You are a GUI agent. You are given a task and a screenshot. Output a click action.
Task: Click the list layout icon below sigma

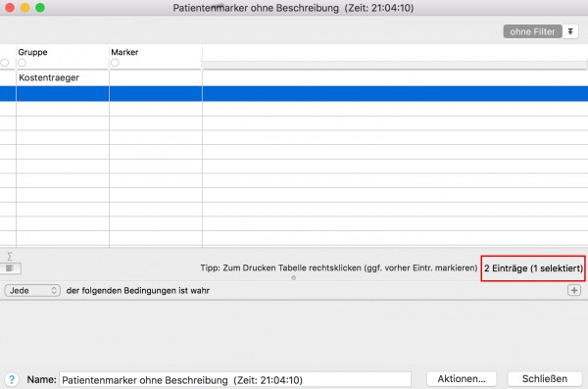tap(10, 268)
